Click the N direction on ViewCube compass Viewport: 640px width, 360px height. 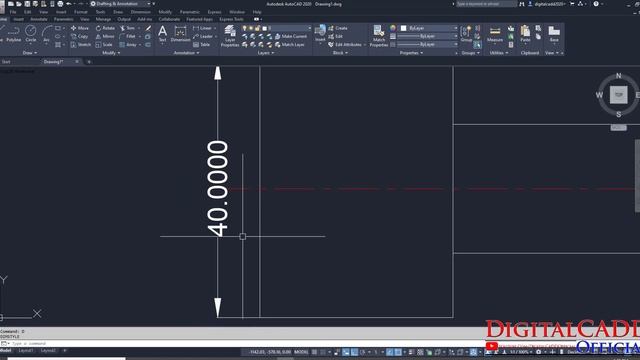click(x=618, y=76)
